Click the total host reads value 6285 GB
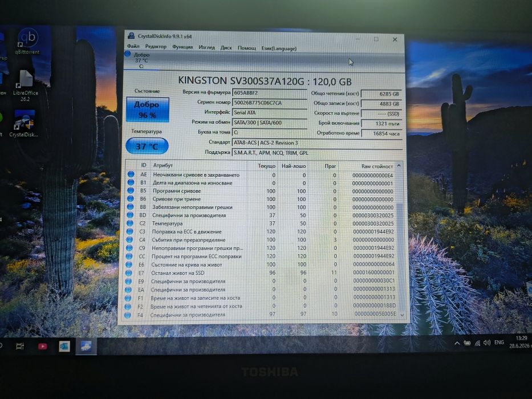 381,93
